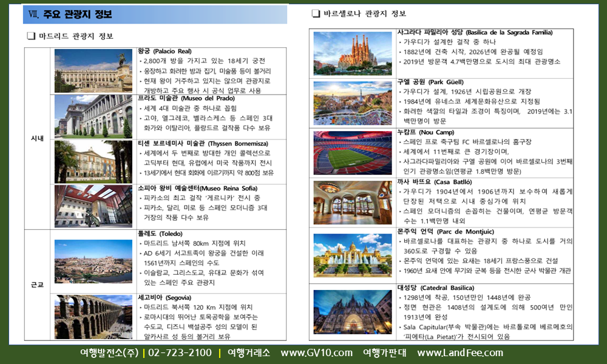Open the Park Güell image

click(x=352, y=103)
